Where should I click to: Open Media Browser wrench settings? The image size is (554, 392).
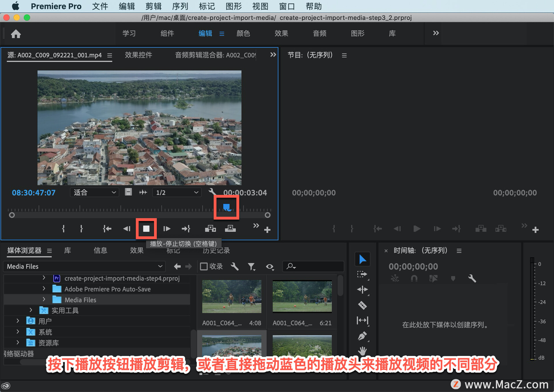(235, 267)
